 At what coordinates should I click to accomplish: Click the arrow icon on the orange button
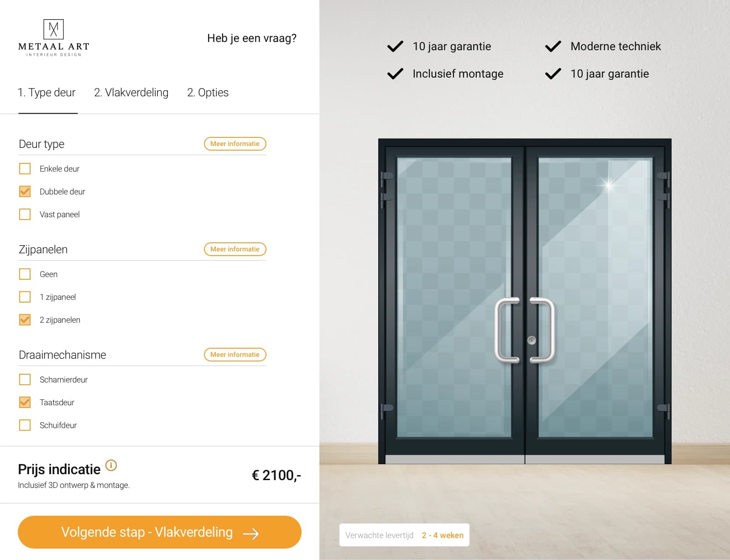[250, 532]
